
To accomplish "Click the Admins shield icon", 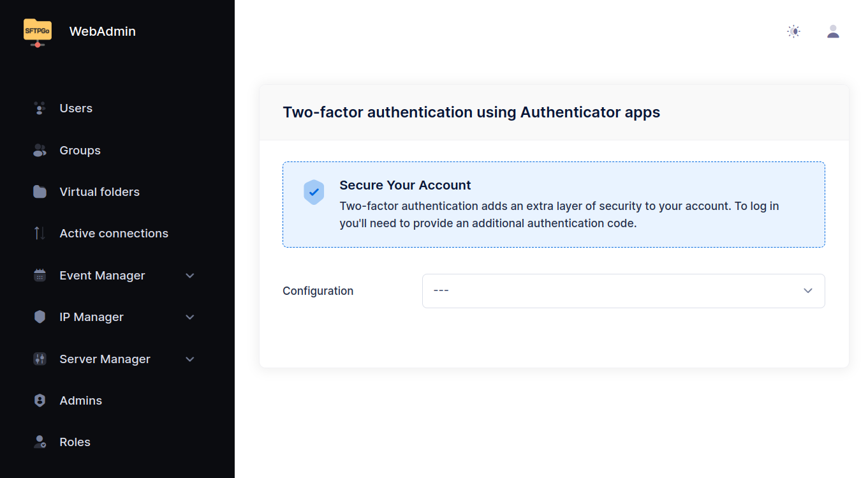I will click(x=40, y=401).
